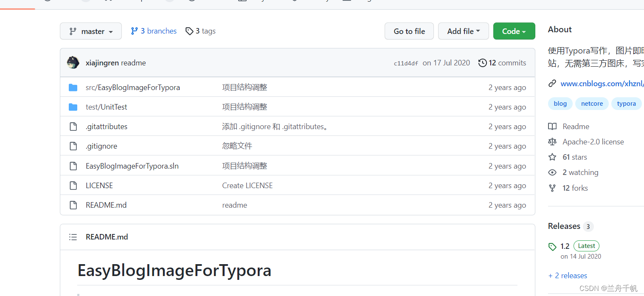Show the + 2 releases link

tap(568, 276)
